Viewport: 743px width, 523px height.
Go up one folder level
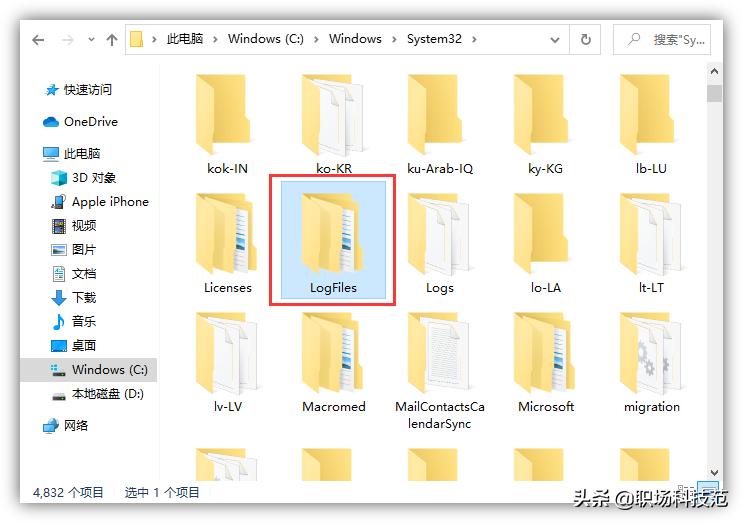[x=112, y=40]
